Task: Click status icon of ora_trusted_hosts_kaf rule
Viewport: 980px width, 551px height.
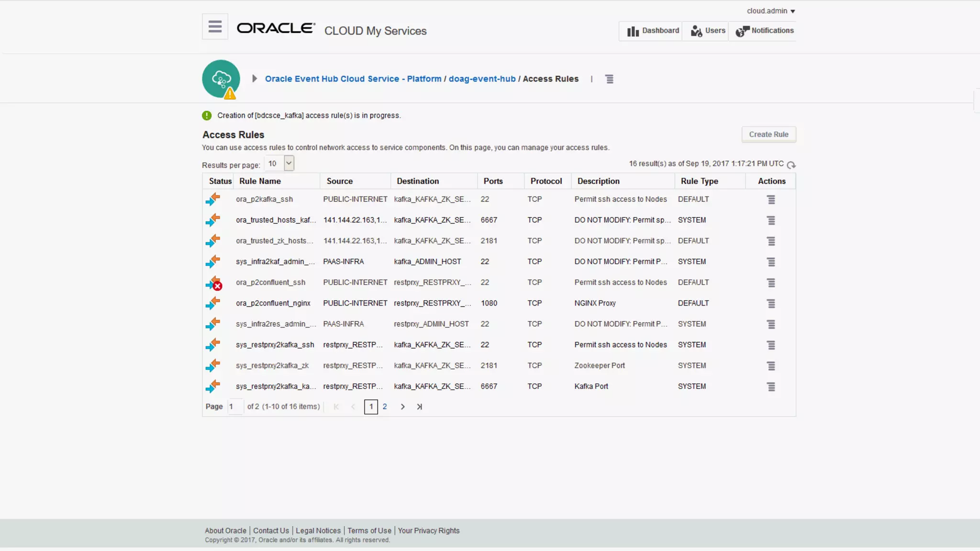Action: tap(213, 220)
